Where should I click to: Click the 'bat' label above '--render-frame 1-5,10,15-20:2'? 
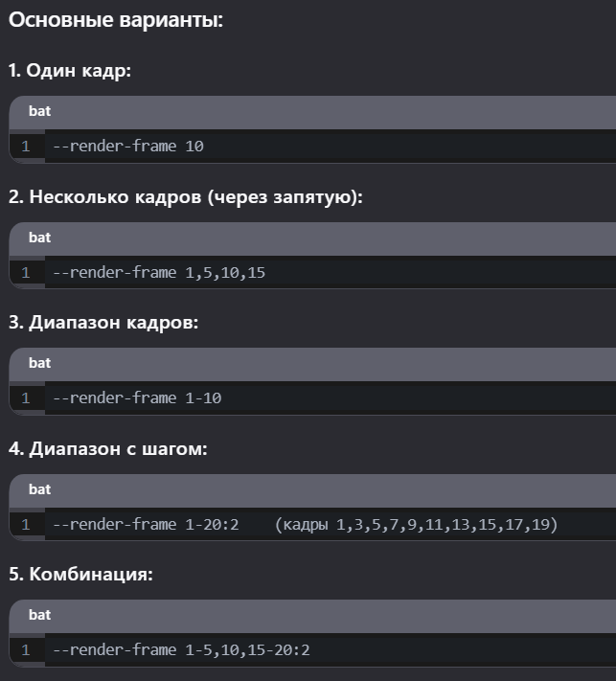coord(39,615)
